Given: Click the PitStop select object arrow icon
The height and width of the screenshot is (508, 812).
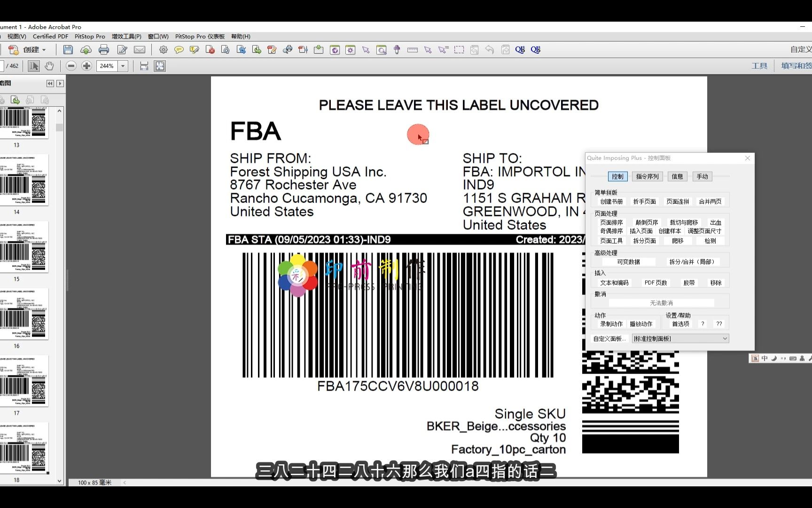Looking at the screenshot, I should 366,50.
